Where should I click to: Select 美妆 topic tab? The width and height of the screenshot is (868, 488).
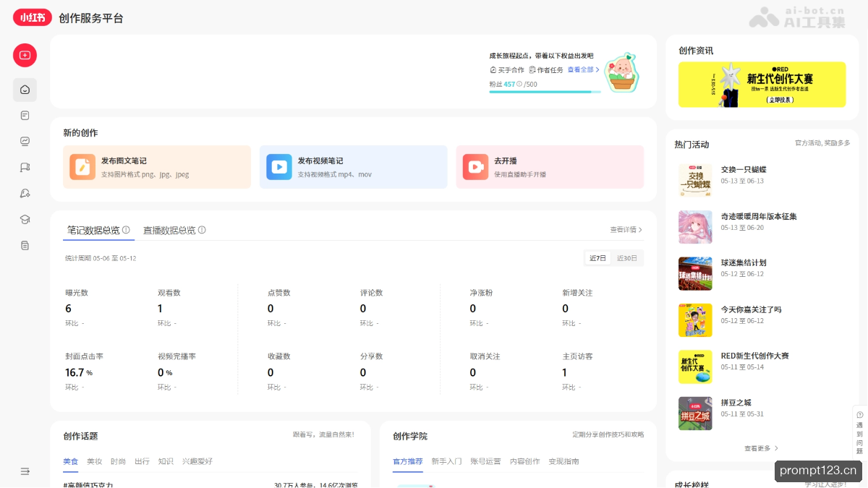[94, 461]
